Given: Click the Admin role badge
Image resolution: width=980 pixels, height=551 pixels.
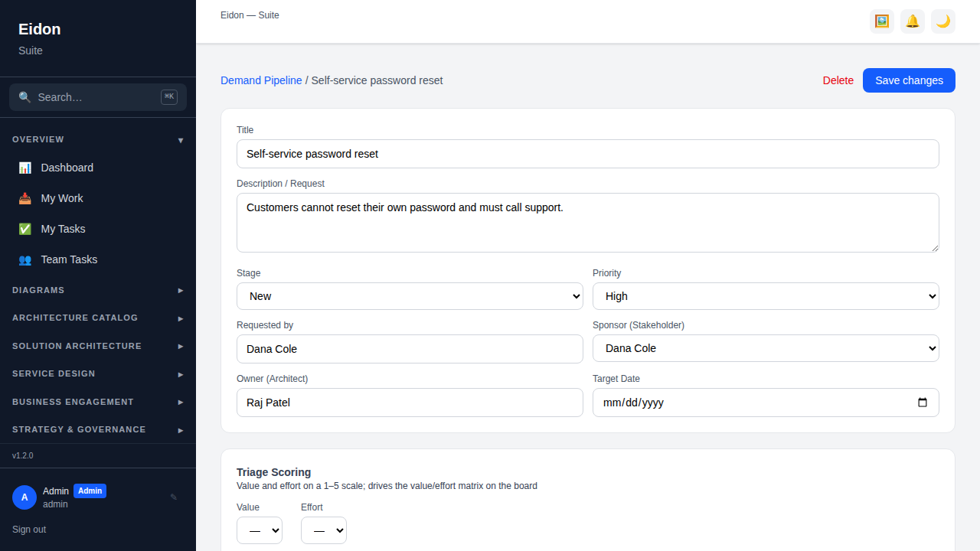Looking at the screenshot, I should click(x=90, y=491).
